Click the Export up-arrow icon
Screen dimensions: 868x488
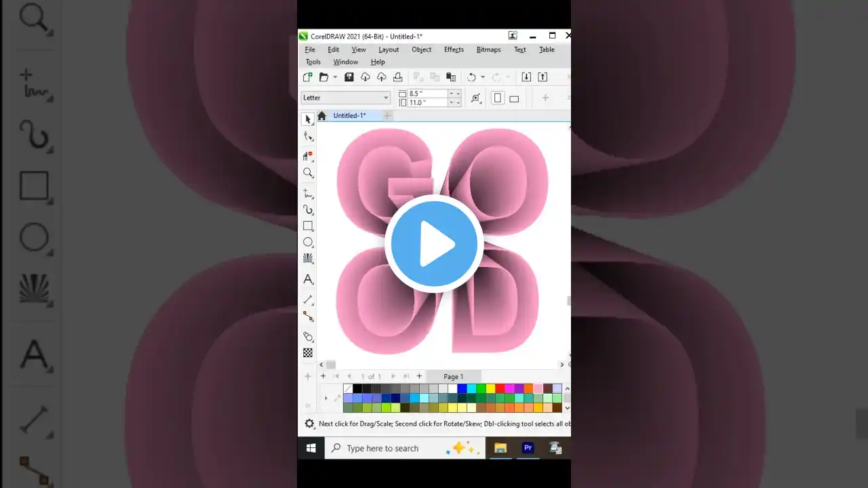pyautogui.click(x=542, y=77)
